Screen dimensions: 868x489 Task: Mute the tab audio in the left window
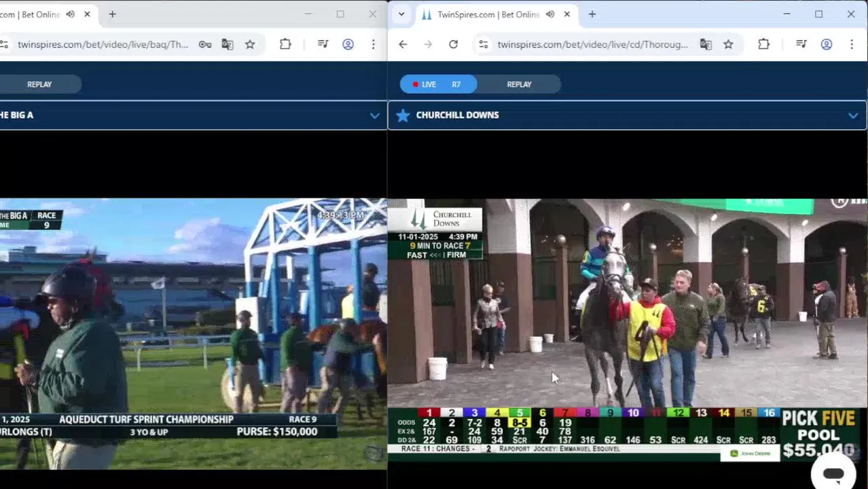tap(71, 14)
